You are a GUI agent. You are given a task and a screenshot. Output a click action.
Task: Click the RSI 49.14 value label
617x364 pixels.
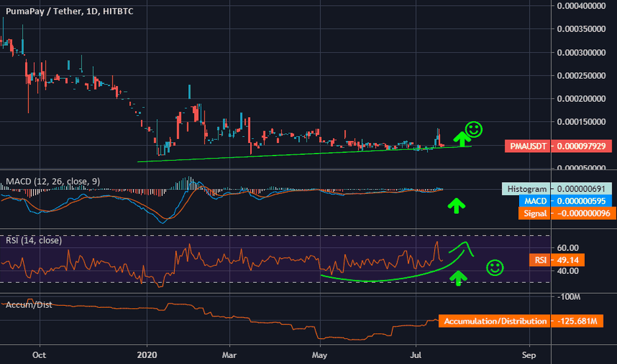[x=557, y=260]
